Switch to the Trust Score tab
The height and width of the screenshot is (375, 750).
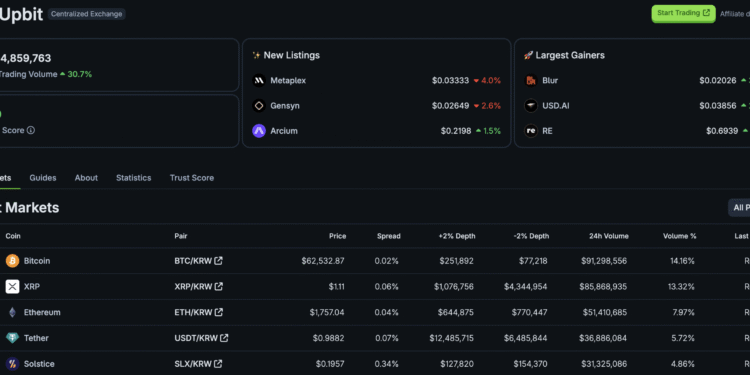point(192,178)
